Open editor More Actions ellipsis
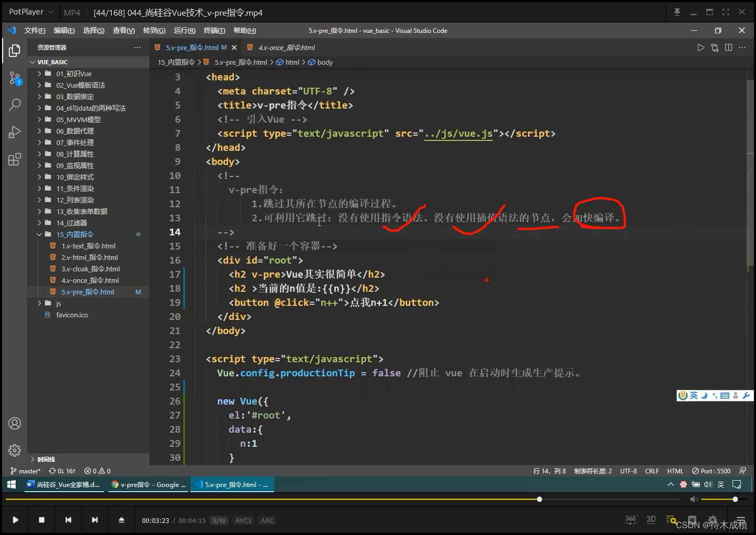 [x=742, y=47]
